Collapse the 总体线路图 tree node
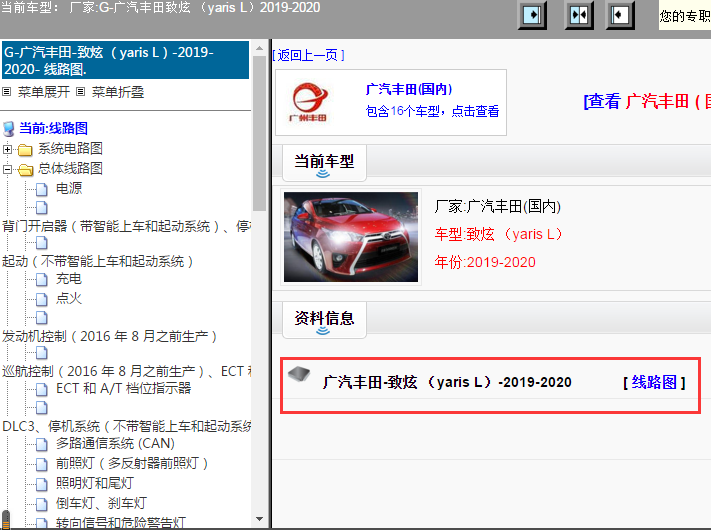711x530 pixels. point(7,169)
